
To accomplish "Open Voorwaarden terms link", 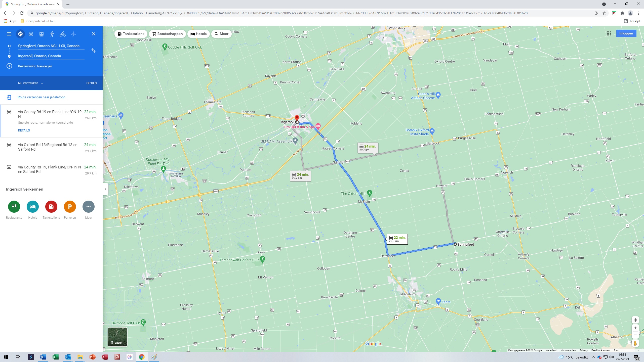I will (568, 350).
